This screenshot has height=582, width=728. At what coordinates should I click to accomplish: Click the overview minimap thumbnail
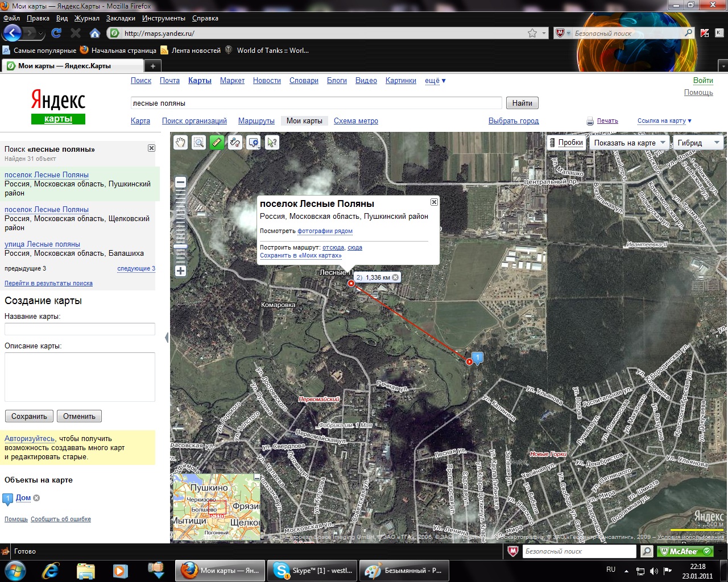click(x=216, y=507)
